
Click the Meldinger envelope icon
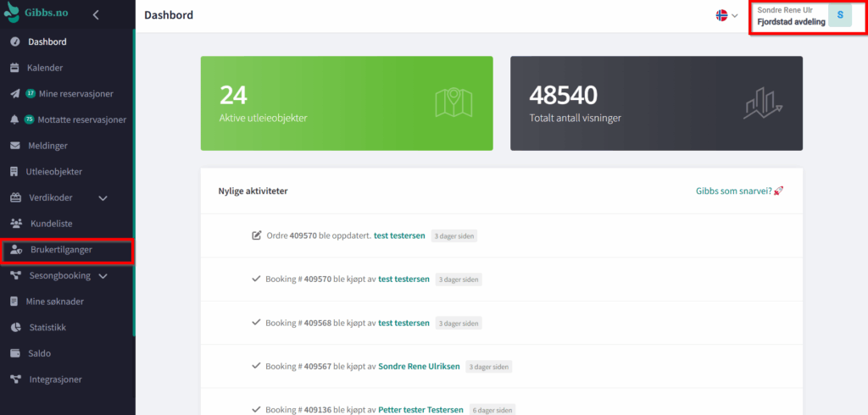pos(14,146)
